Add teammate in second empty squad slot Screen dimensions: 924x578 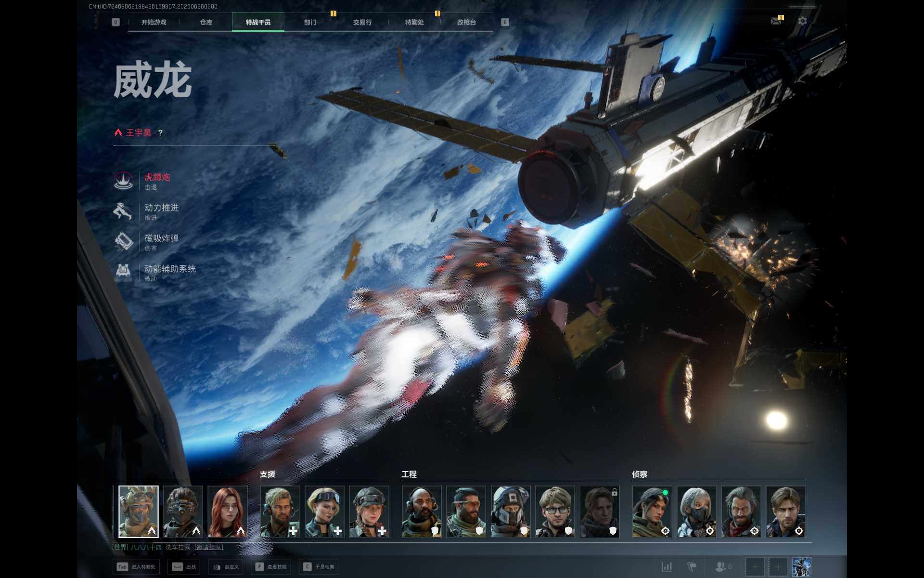tap(778, 566)
